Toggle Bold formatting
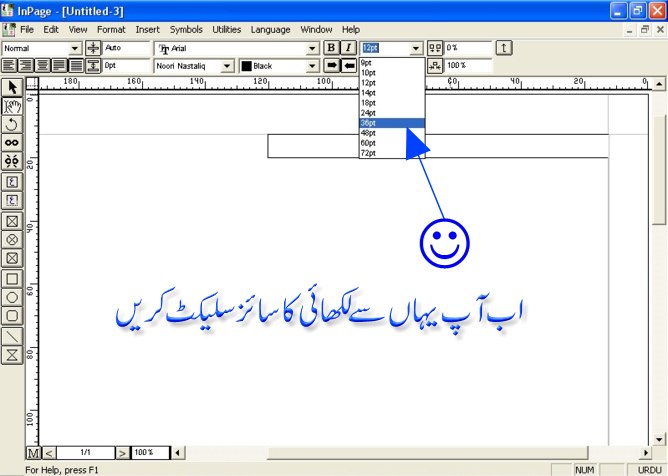The image size is (668, 476). (x=331, y=48)
